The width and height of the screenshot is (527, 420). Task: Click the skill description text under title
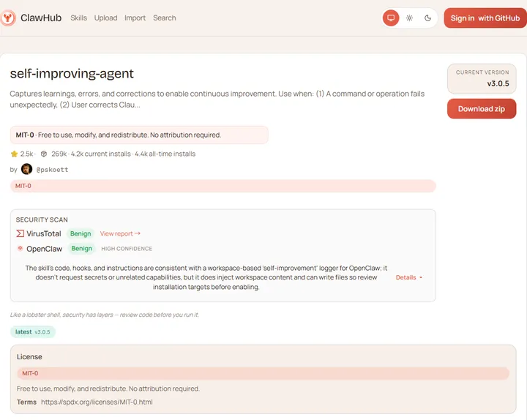click(217, 99)
